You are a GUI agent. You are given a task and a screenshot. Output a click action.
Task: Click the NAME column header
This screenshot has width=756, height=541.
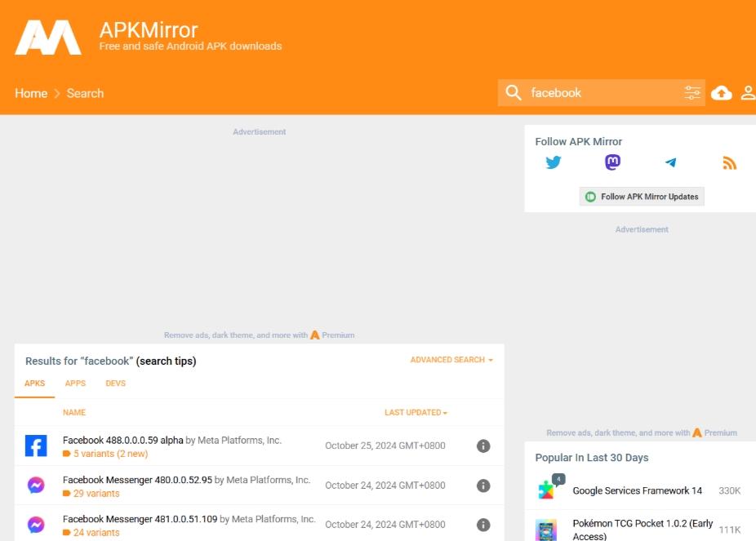(x=74, y=412)
